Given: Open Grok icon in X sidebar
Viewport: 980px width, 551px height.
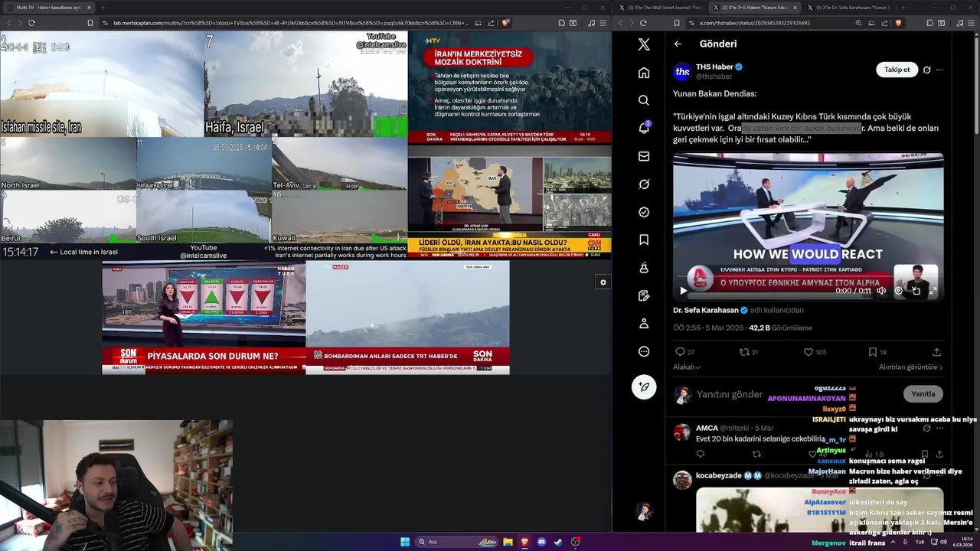Looking at the screenshot, I should click(x=644, y=184).
